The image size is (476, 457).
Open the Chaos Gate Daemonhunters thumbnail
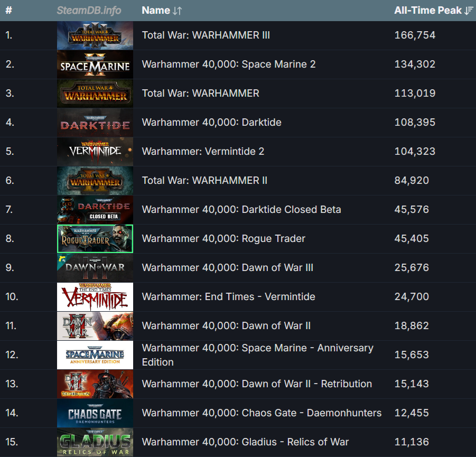coord(95,413)
